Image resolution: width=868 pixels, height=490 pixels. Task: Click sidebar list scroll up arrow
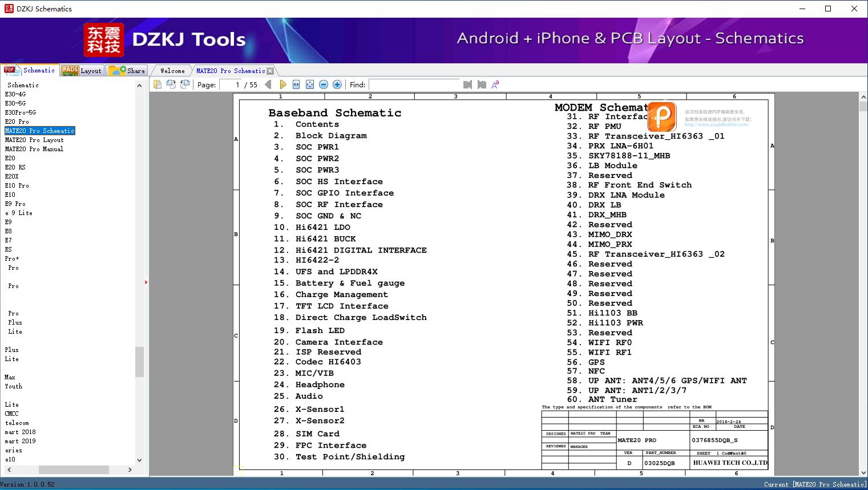click(x=140, y=86)
